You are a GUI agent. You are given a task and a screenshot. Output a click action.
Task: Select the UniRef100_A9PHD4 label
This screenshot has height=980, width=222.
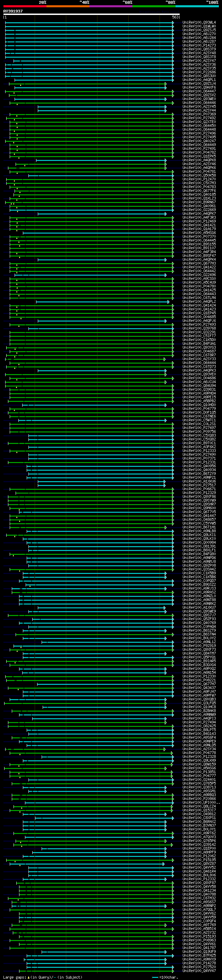pyautogui.click(x=199, y=394)
